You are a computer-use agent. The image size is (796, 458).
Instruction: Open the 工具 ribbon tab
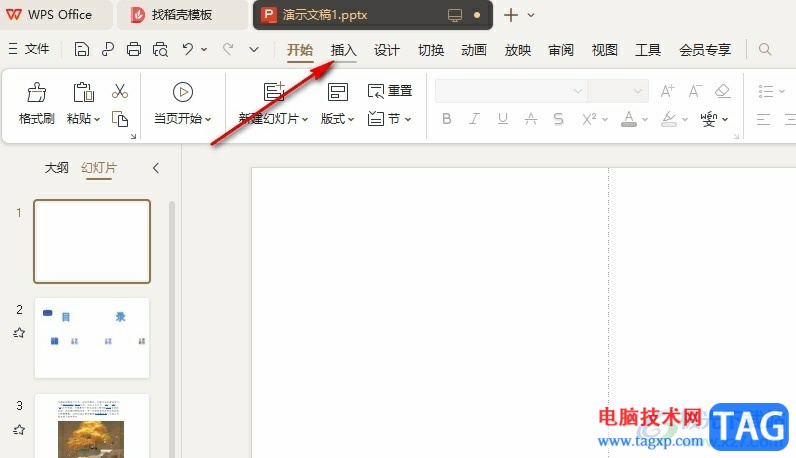(x=648, y=50)
